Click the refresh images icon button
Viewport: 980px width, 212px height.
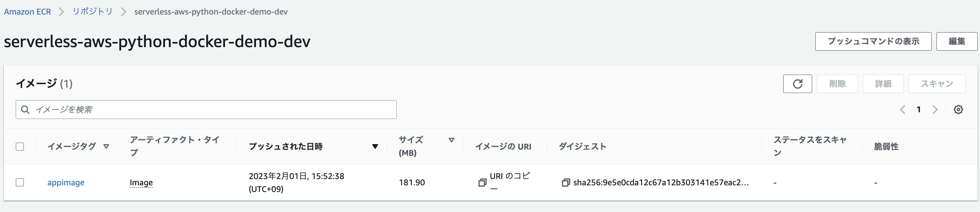[x=797, y=84]
